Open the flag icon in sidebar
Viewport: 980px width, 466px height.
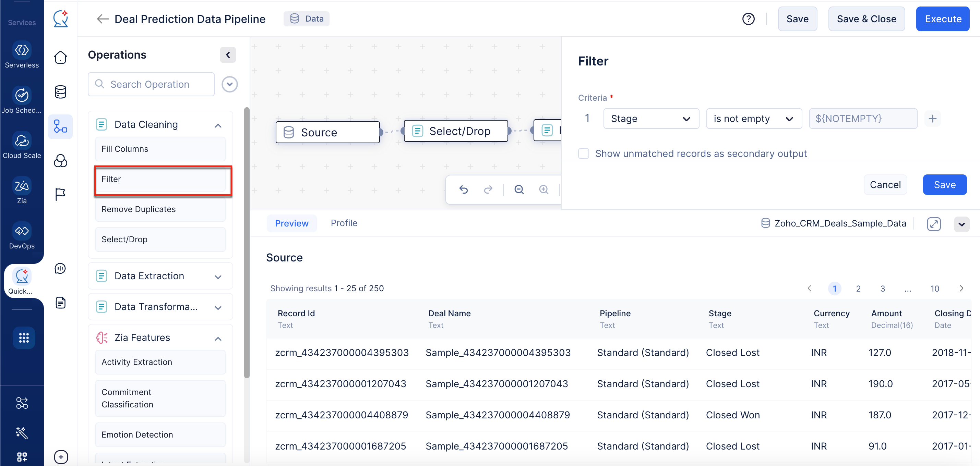[x=60, y=194]
